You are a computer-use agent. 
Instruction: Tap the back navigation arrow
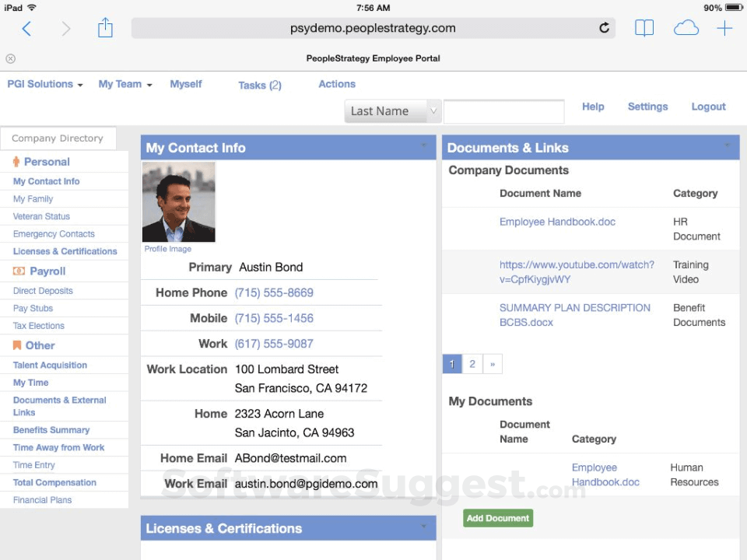pyautogui.click(x=26, y=27)
